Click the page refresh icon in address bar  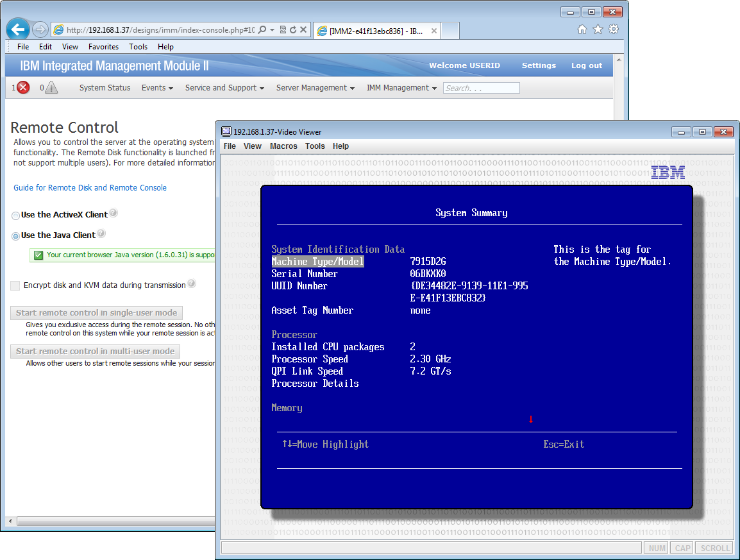pos(293,30)
